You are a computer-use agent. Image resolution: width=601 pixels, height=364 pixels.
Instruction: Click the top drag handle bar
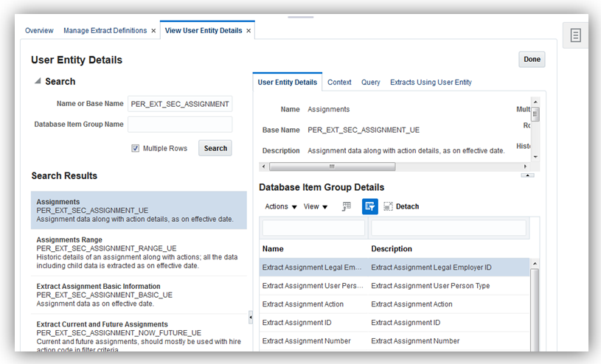301,17
